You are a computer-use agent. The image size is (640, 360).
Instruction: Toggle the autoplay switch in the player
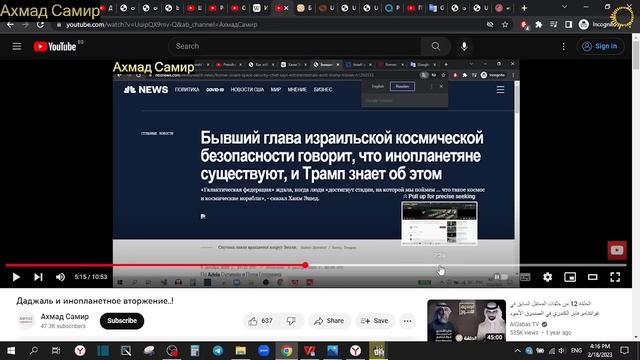[501, 277]
